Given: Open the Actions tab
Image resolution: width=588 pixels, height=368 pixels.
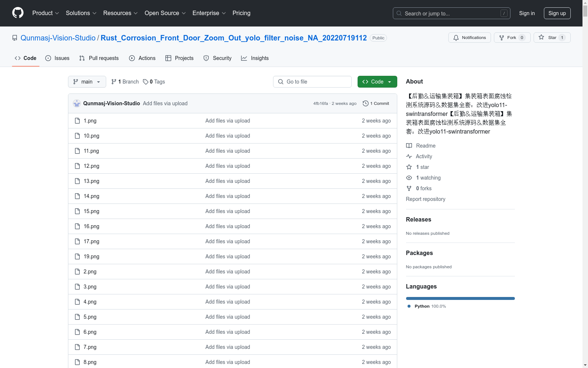Looking at the screenshot, I should [x=142, y=58].
